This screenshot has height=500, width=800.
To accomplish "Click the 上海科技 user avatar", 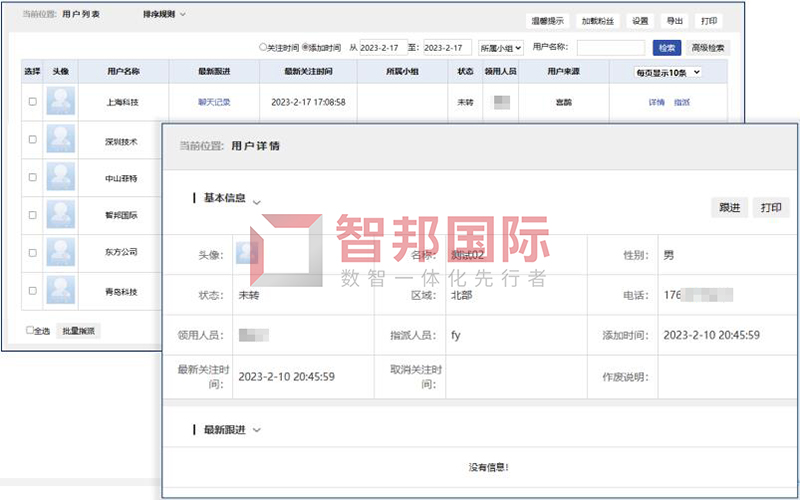I will tap(61, 102).
